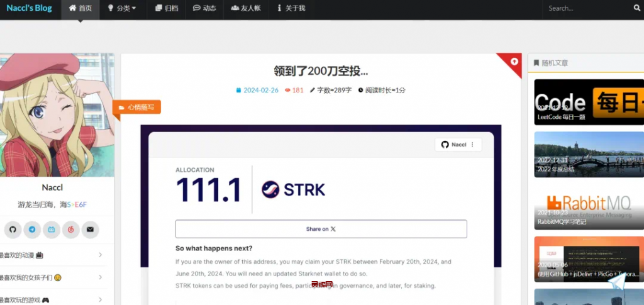The image size is (644, 305).
Task: Click the search magnifier icon
Action: pyautogui.click(x=636, y=8)
